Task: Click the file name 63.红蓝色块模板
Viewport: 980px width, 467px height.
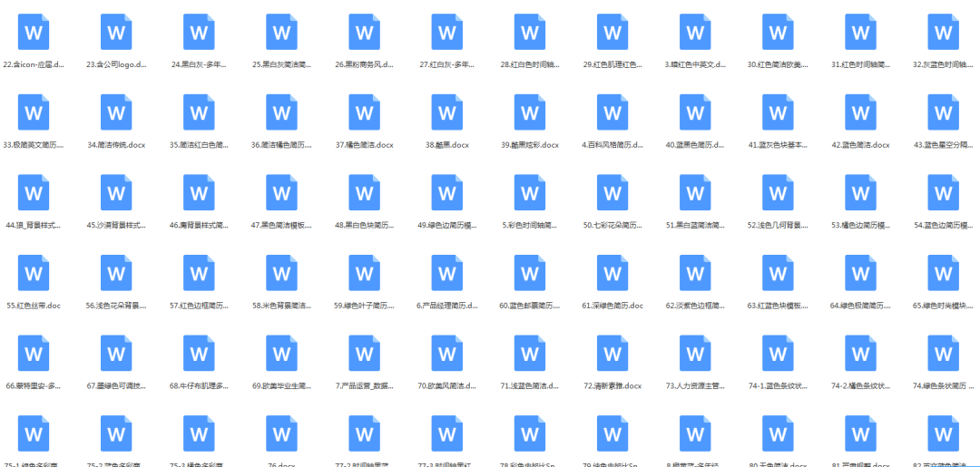Action: (x=779, y=306)
